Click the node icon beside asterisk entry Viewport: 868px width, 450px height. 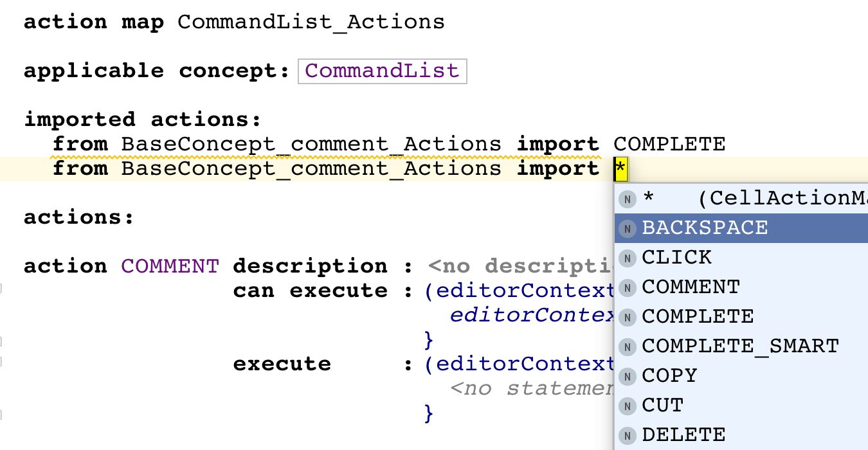(627, 199)
